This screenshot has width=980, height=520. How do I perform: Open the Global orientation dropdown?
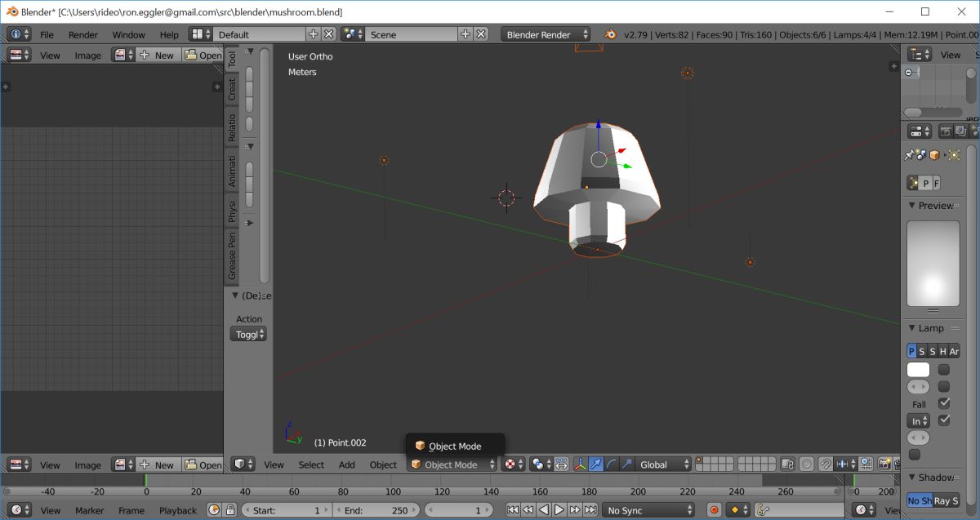pos(664,464)
